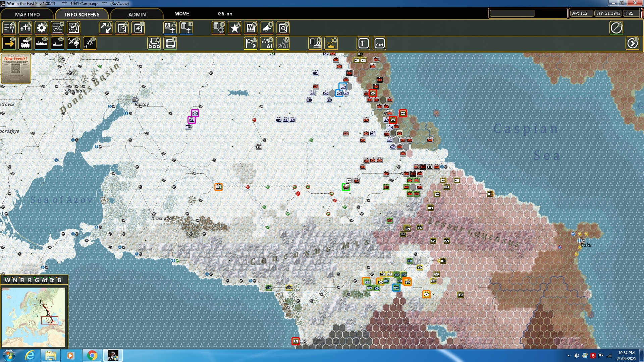The image size is (644, 362).
Task: End turn with the F12 arrow button
Action: click(x=633, y=44)
